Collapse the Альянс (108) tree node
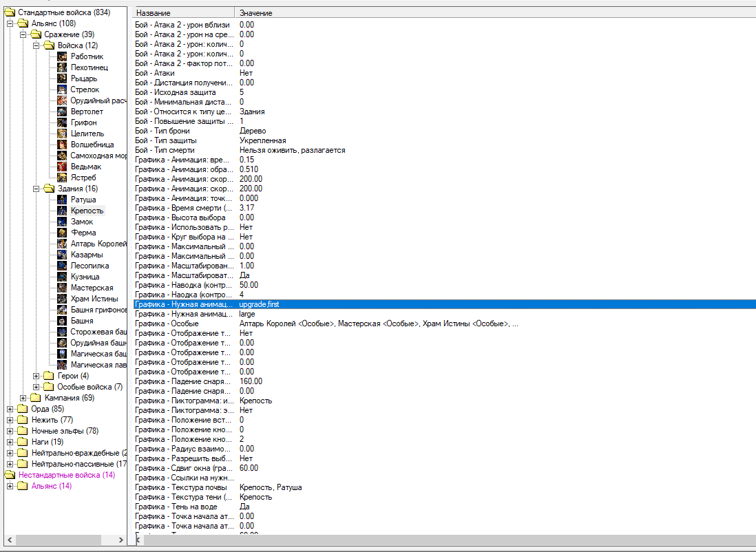Viewport: 756px width, 552px height. pyautogui.click(x=10, y=23)
